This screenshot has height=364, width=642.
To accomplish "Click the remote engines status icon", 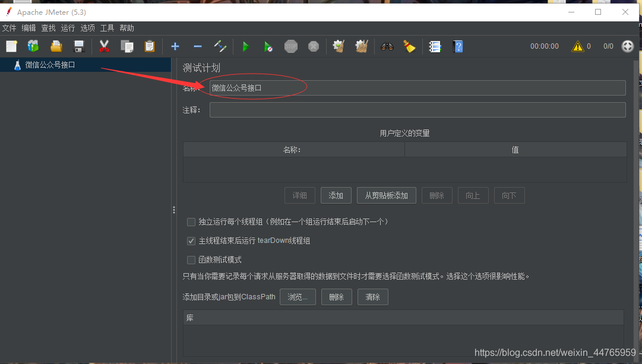I will pos(627,46).
